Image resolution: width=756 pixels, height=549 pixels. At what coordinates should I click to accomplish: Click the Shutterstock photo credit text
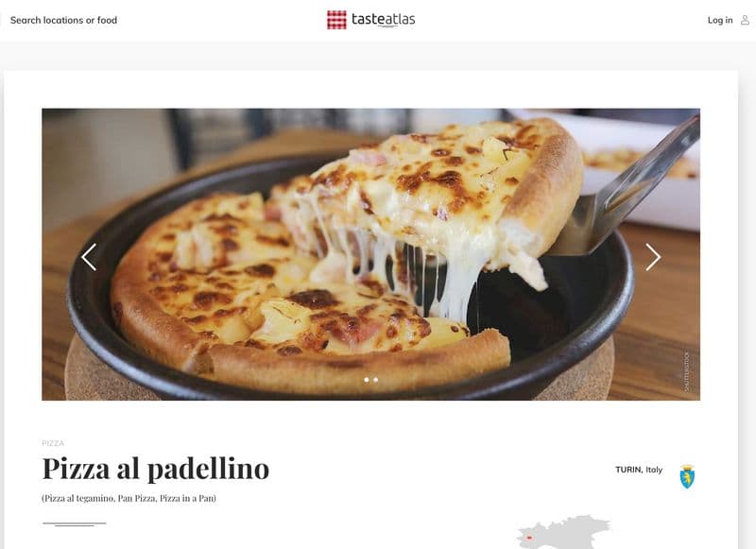point(687,371)
